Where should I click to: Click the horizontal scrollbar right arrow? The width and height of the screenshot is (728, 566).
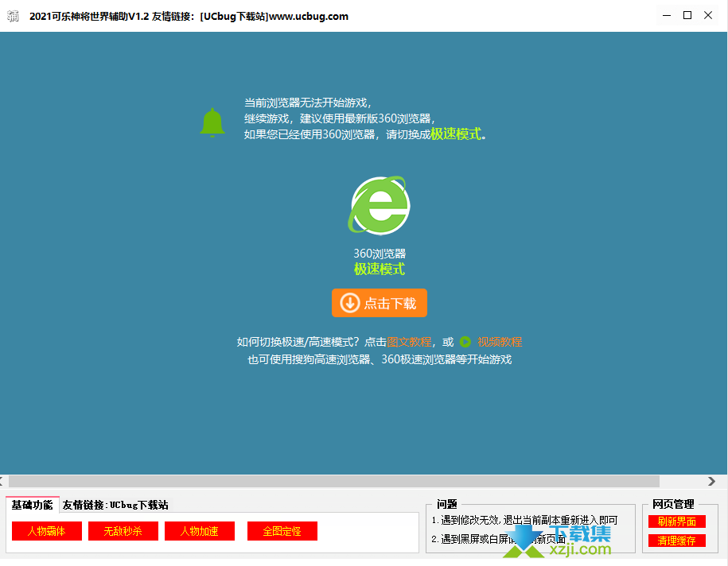click(712, 482)
